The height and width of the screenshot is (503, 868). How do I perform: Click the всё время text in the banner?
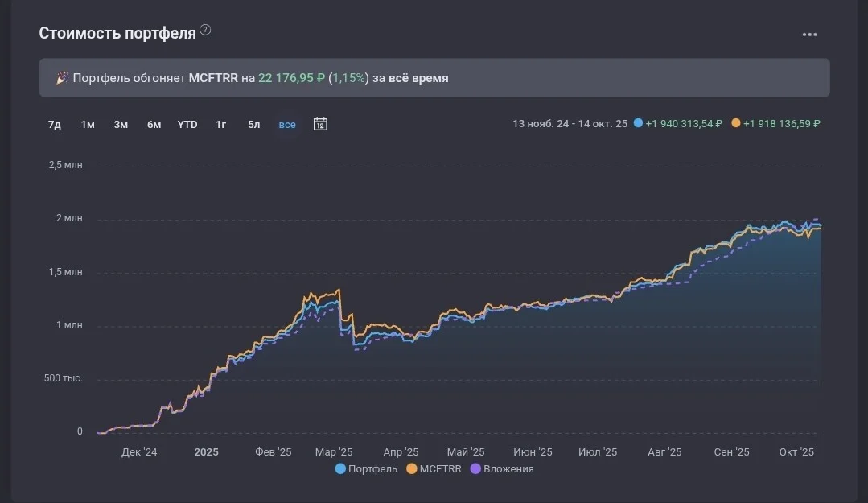tap(418, 78)
